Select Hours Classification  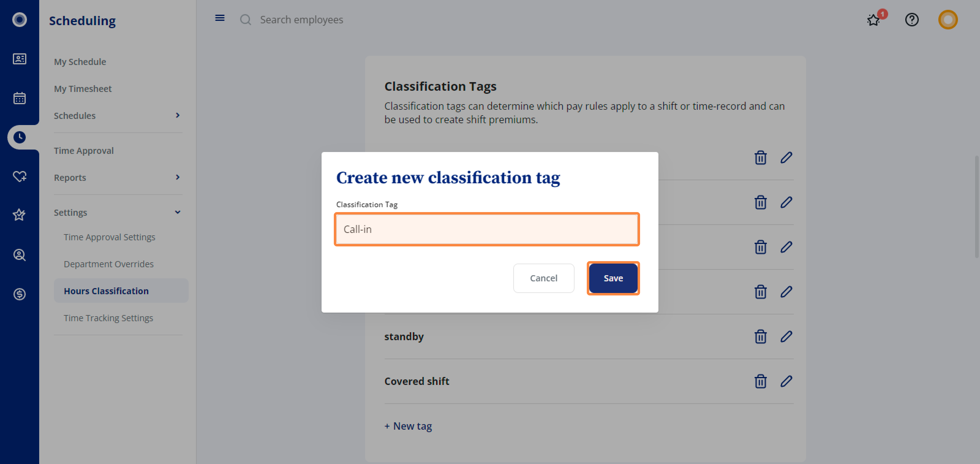point(121,291)
